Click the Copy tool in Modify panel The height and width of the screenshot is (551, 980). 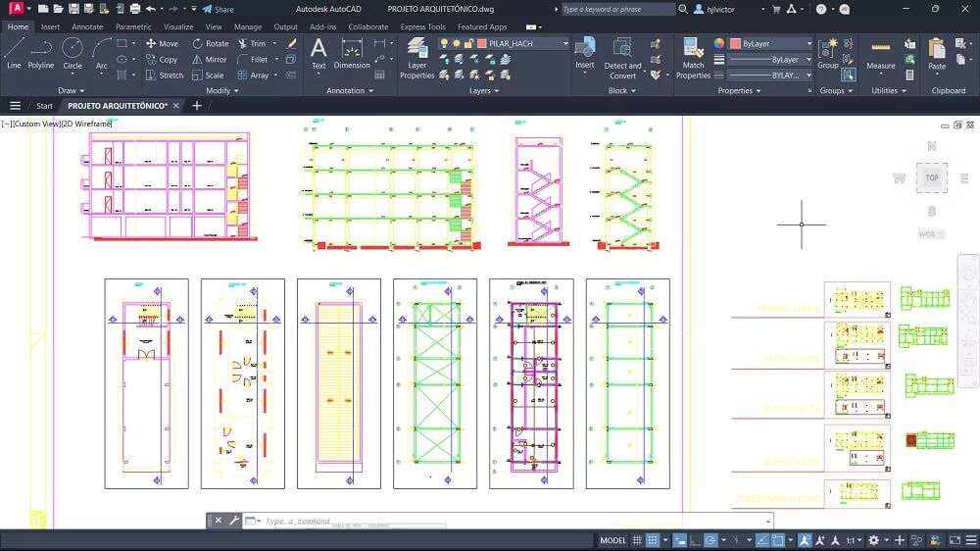click(x=162, y=60)
